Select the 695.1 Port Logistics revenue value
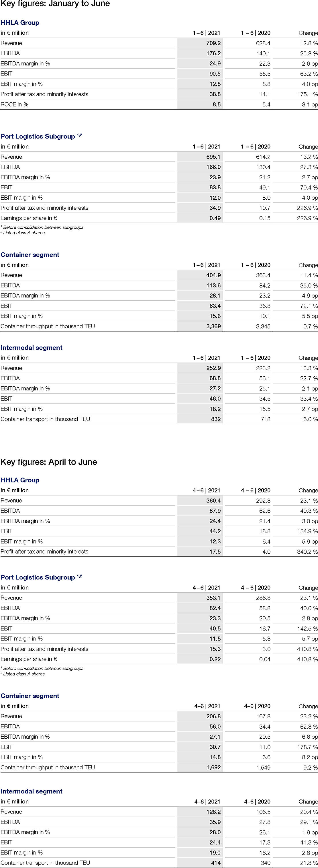Image resolution: width=318 pixels, height=868 pixels. [213, 157]
